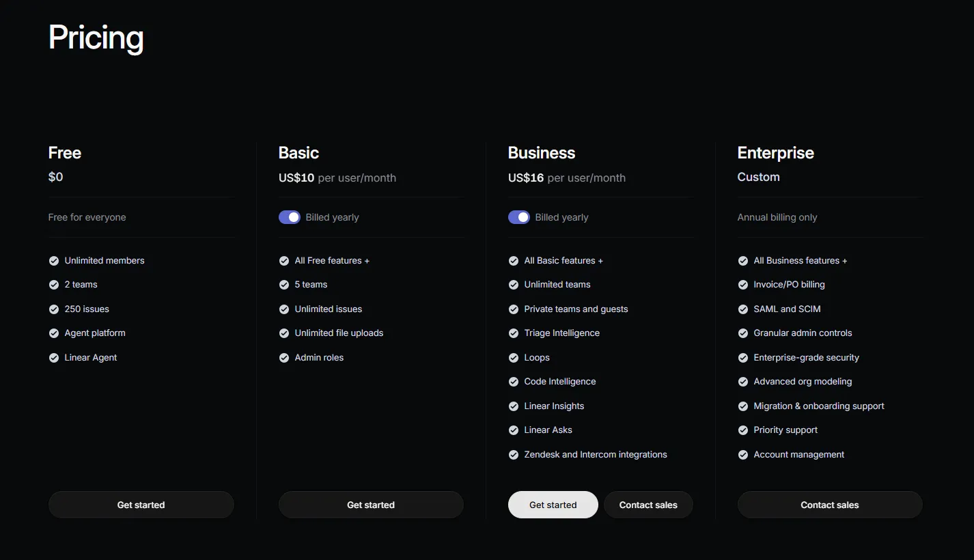
Task: Click checkmark icon beside Admin roles
Action: coord(284,358)
